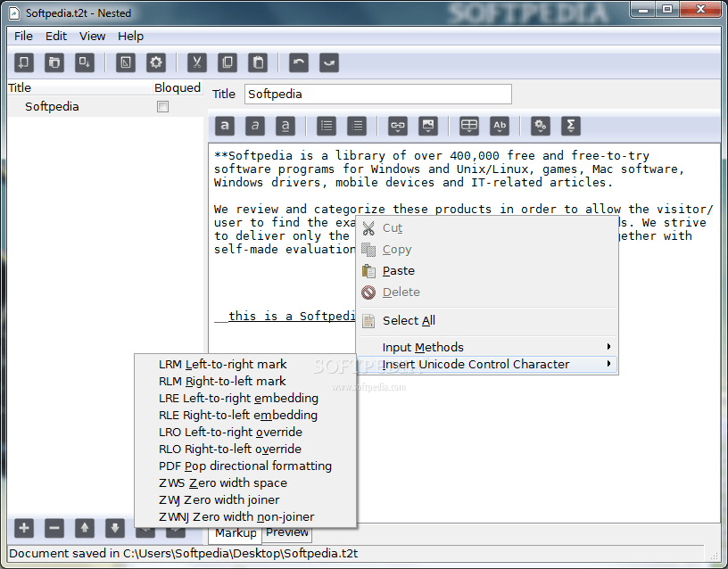
Task: Open the insert table dropdown
Action: (x=469, y=126)
